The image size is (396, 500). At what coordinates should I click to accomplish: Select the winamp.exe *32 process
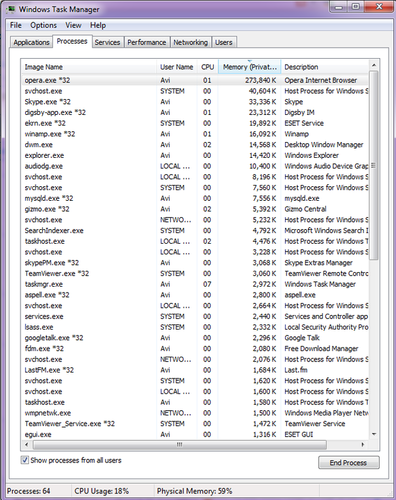[195, 134]
